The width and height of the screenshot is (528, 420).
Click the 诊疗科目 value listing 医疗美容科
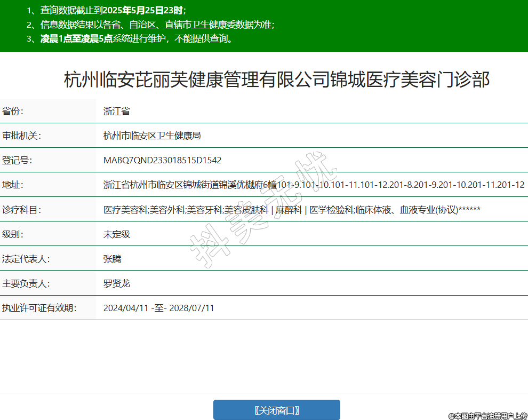tap(292, 209)
